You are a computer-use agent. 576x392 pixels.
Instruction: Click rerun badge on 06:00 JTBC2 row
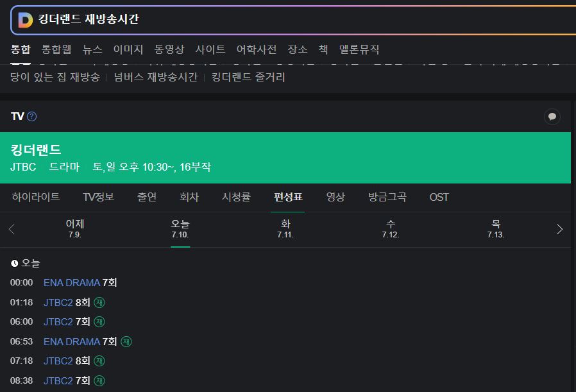[x=99, y=322]
